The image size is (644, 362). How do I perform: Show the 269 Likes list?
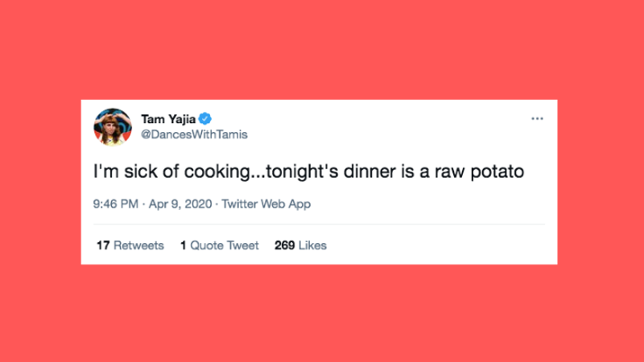[300, 245]
